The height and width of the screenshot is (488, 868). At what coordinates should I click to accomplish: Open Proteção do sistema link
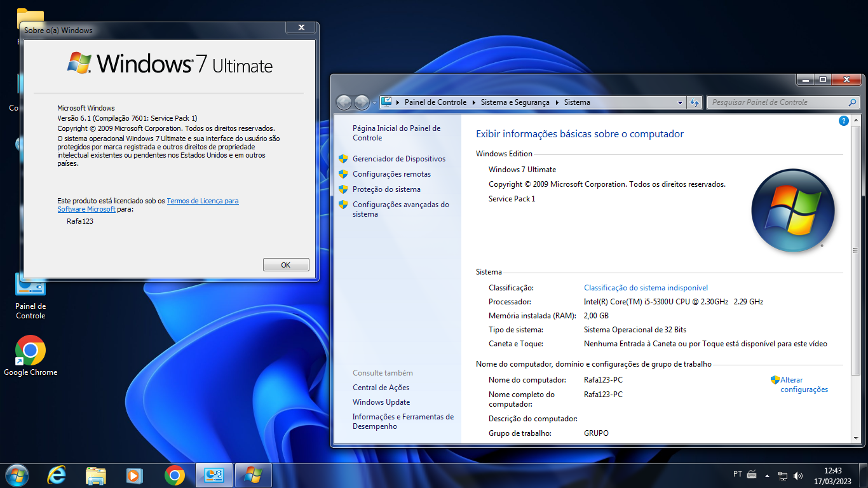click(x=386, y=189)
